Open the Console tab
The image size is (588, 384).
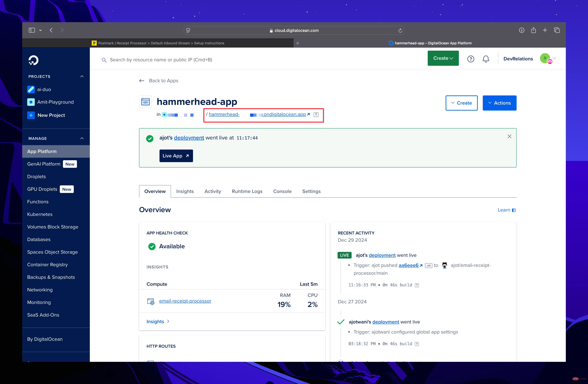[x=282, y=191]
